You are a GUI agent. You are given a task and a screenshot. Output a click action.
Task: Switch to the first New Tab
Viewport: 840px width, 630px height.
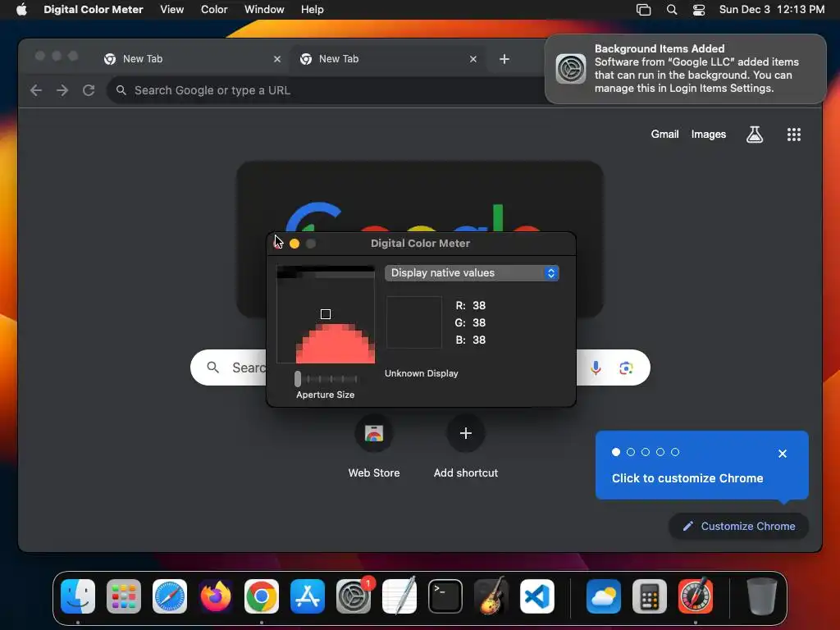pyautogui.click(x=191, y=59)
